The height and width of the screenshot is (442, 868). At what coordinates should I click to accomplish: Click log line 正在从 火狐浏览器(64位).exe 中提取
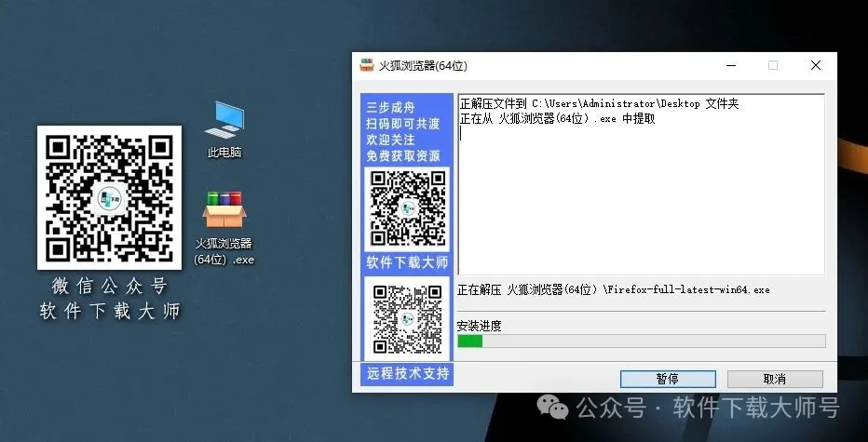(558, 118)
